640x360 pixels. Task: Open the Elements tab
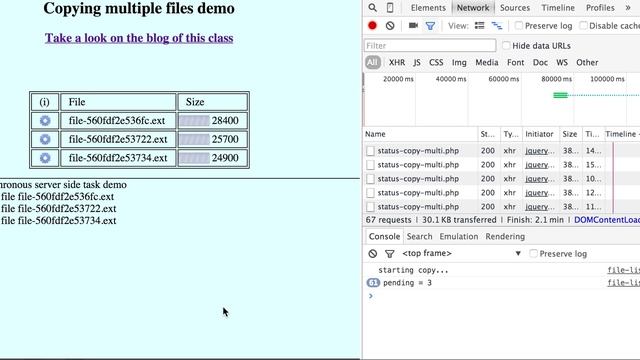pyautogui.click(x=428, y=8)
